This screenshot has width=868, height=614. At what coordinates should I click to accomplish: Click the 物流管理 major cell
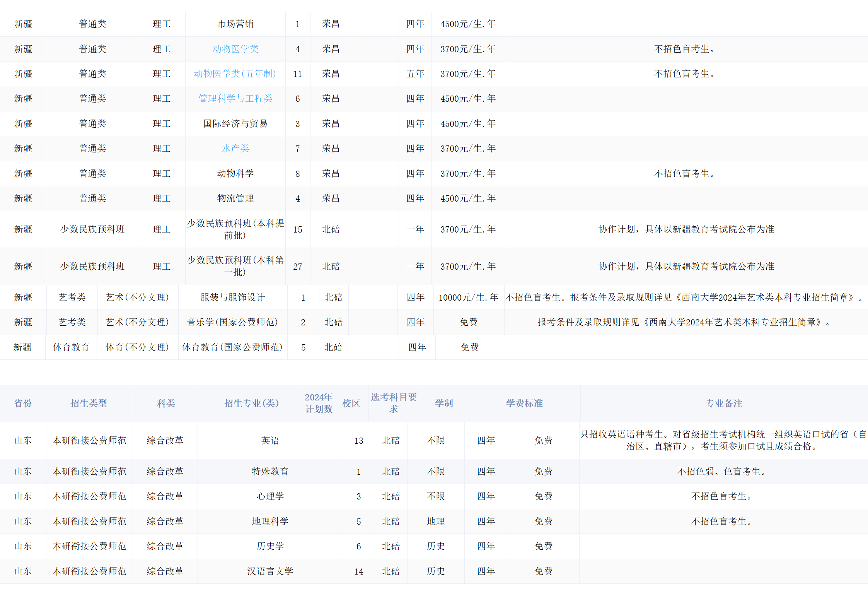pyautogui.click(x=235, y=198)
